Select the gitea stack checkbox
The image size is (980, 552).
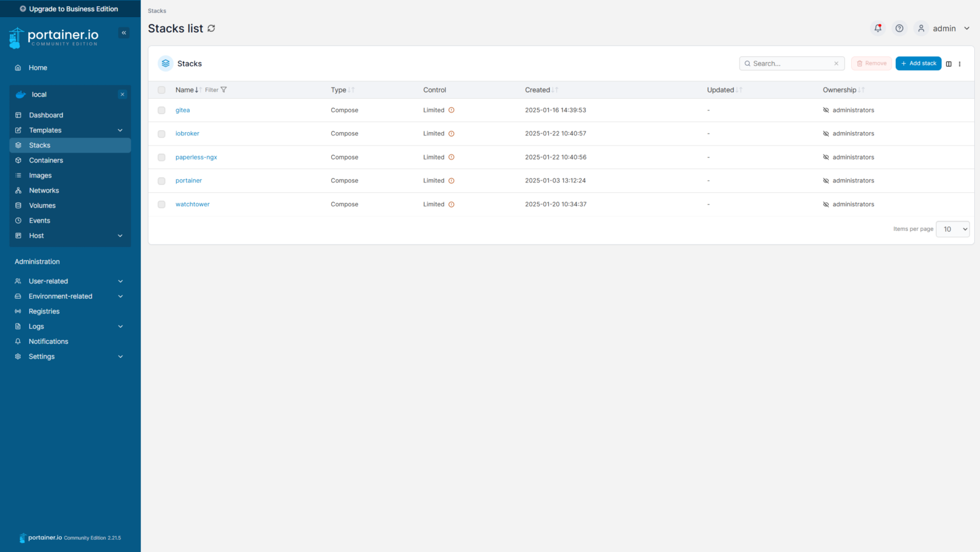[x=161, y=110]
